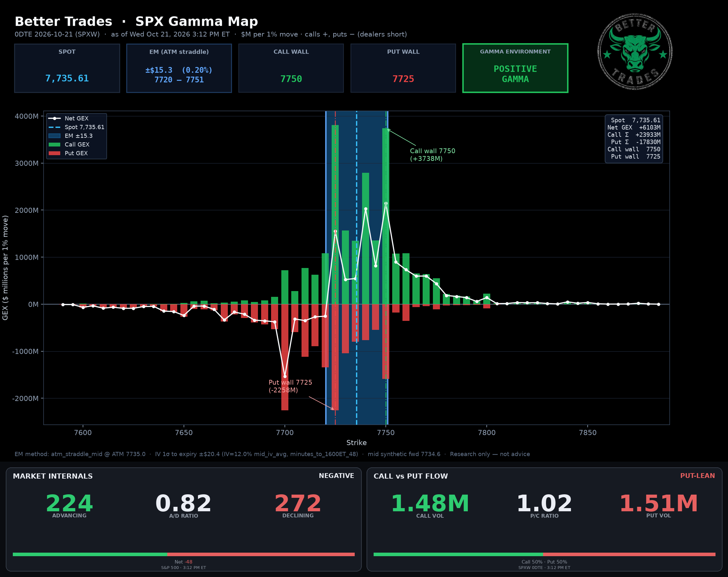Select the GAMMA ENVIRONMENT Positive Gamma box
728x577 pixels.
[x=515, y=68]
